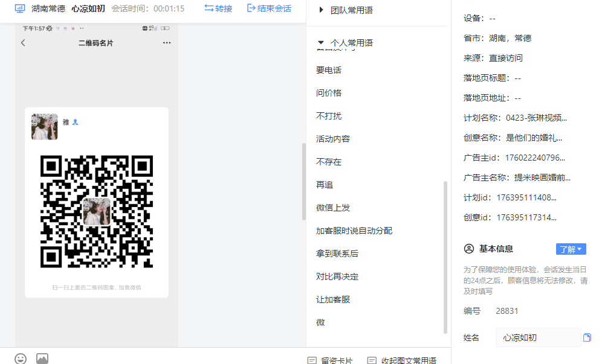Click the monitor icon beside 湖南常德
602x364 pixels.
[x=20, y=8]
